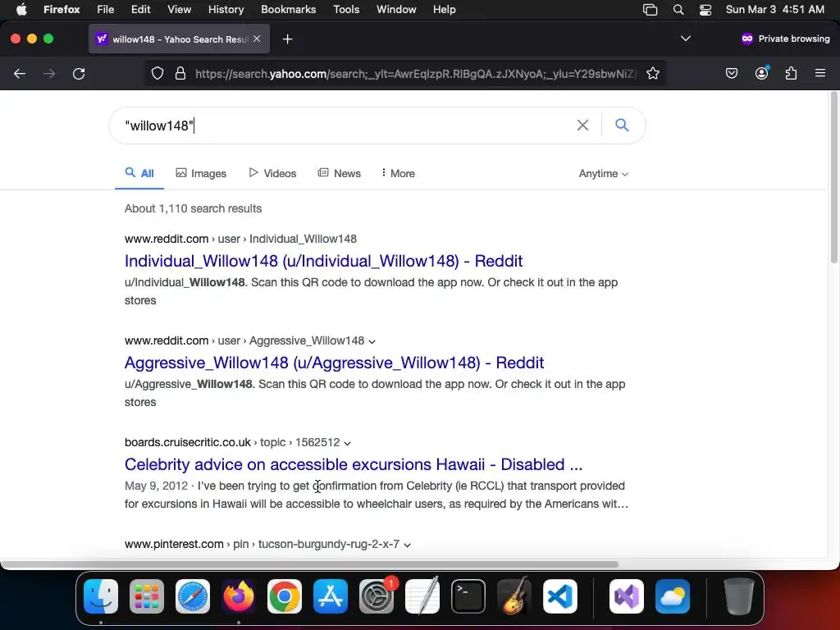Open TextEdit from the dock
The width and height of the screenshot is (840, 630).
(422, 596)
